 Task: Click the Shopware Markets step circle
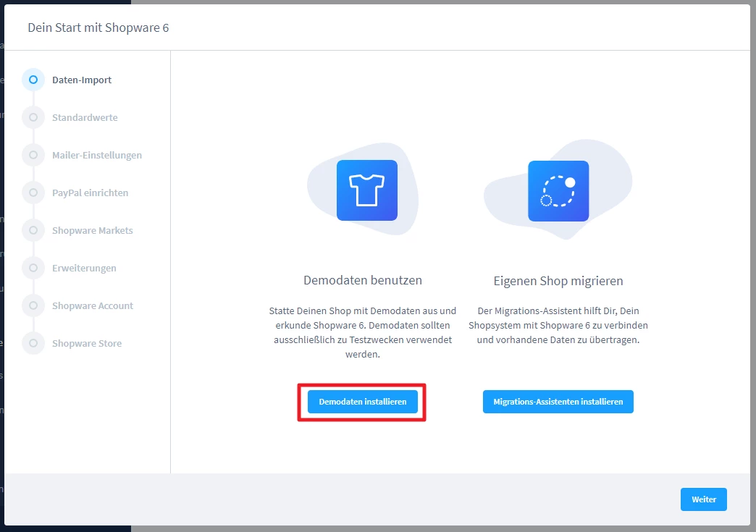(33, 230)
